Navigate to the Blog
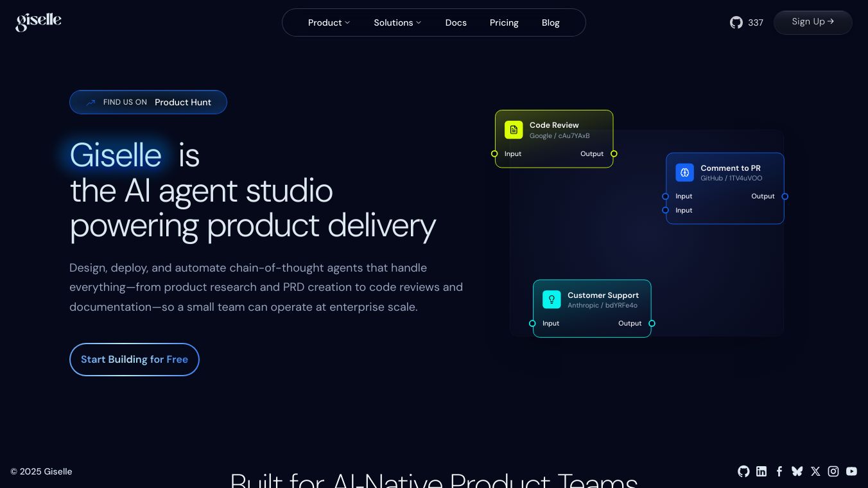The width and height of the screenshot is (868, 488). (551, 22)
